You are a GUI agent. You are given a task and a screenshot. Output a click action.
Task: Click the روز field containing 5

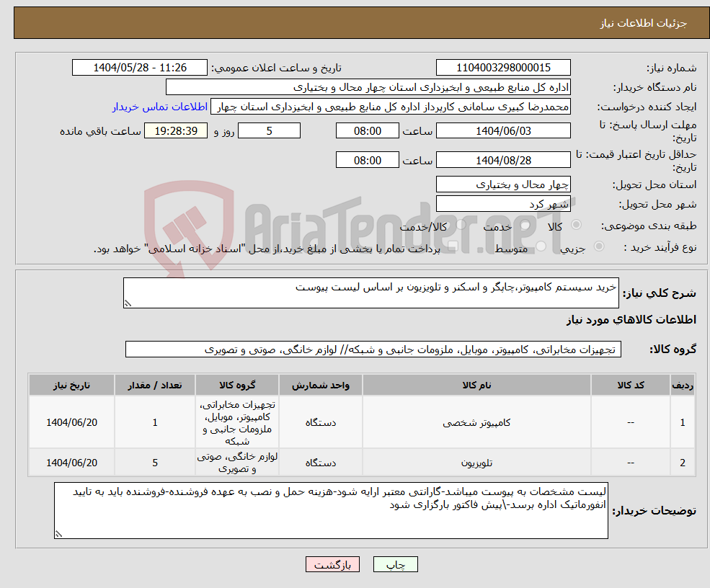[x=269, y=130]
